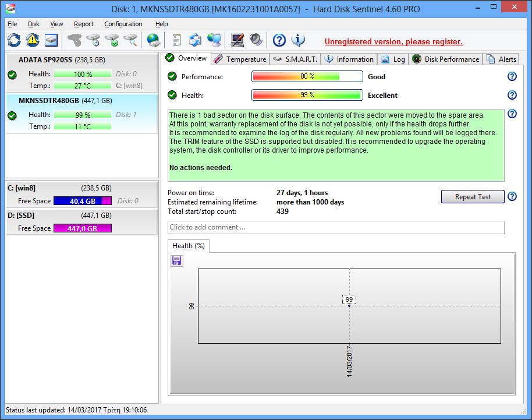Switch to the Temperature tab
532x420 pixels.
coord(240,59)
